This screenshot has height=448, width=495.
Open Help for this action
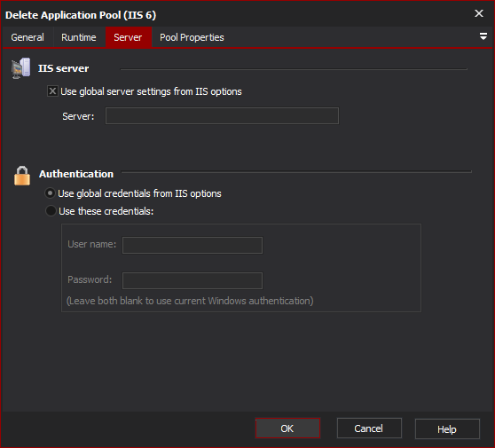(x=447, y=428)
